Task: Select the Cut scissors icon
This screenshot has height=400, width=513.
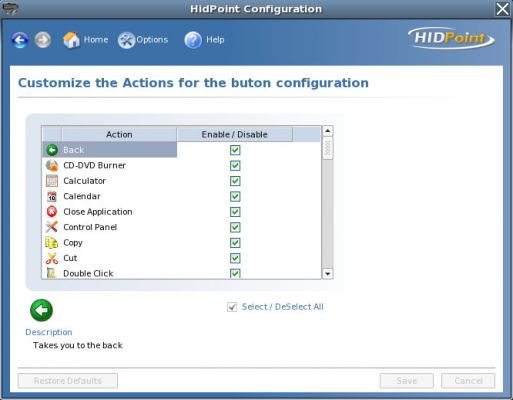Action: pyautogui.click(x=52, y=258)
